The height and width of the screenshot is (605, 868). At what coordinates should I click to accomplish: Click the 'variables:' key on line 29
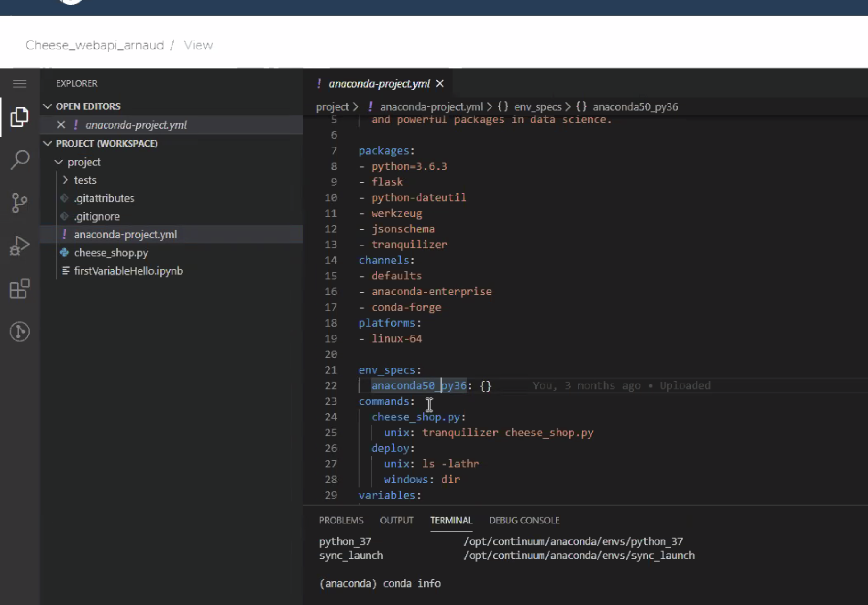[390, 495]
